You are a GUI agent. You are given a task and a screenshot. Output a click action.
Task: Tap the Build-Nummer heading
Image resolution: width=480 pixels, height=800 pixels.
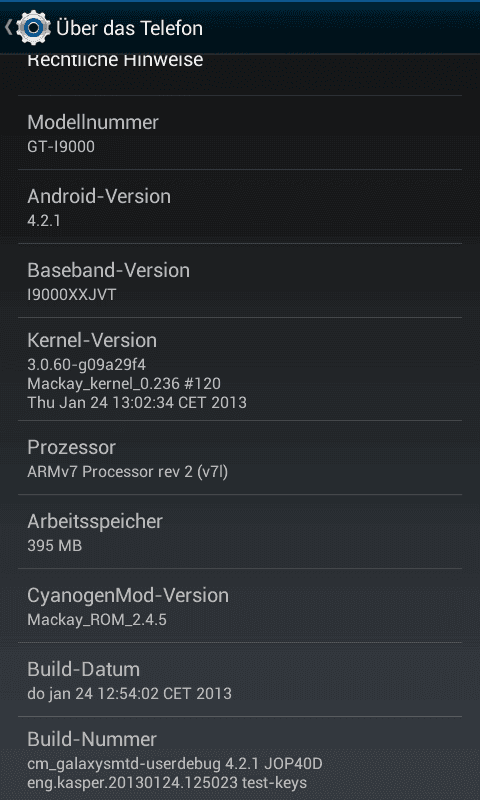click(x=92, y=739)
